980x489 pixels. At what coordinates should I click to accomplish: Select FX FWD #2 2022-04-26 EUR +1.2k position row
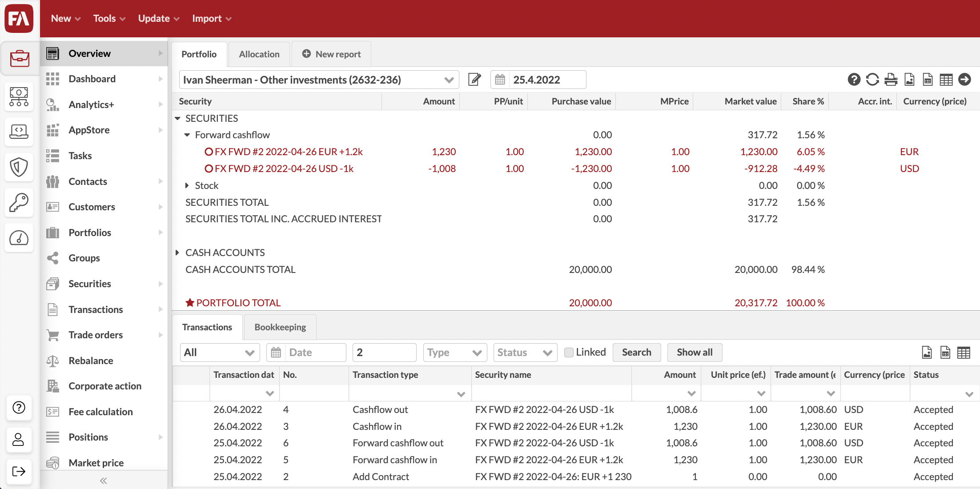pos(576,152)
